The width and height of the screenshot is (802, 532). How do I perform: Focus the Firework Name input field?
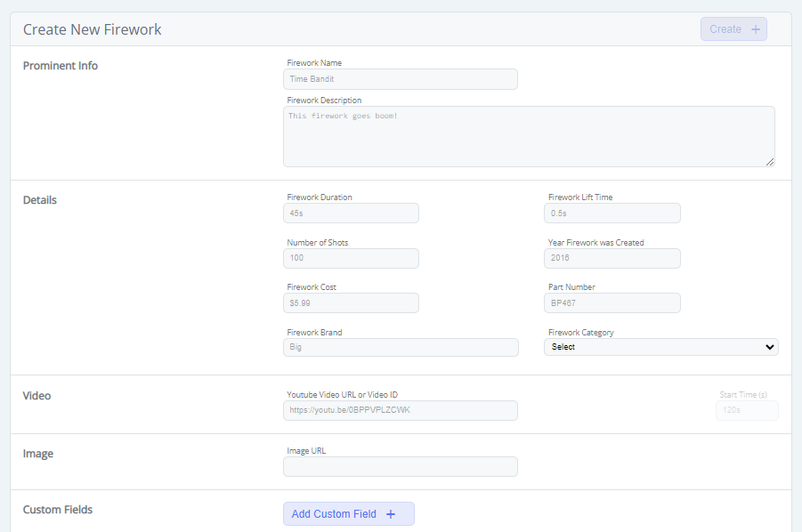pyautogui.click(x=400, y=79)
